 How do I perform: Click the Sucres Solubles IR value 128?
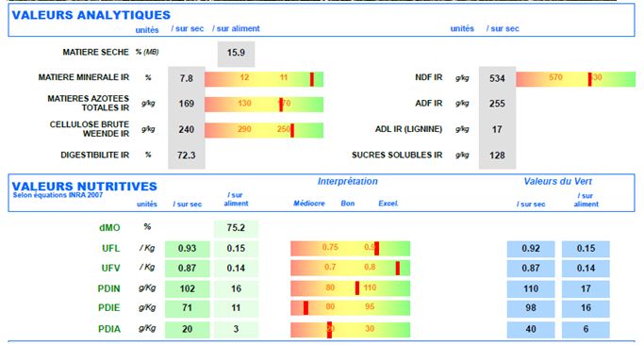click(497, 156)
